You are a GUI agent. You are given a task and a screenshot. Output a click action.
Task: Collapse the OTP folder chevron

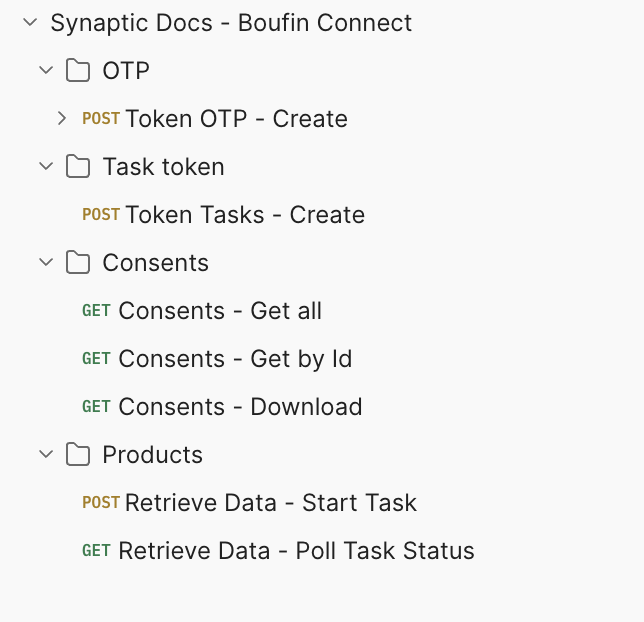click(x=45, y=71)
